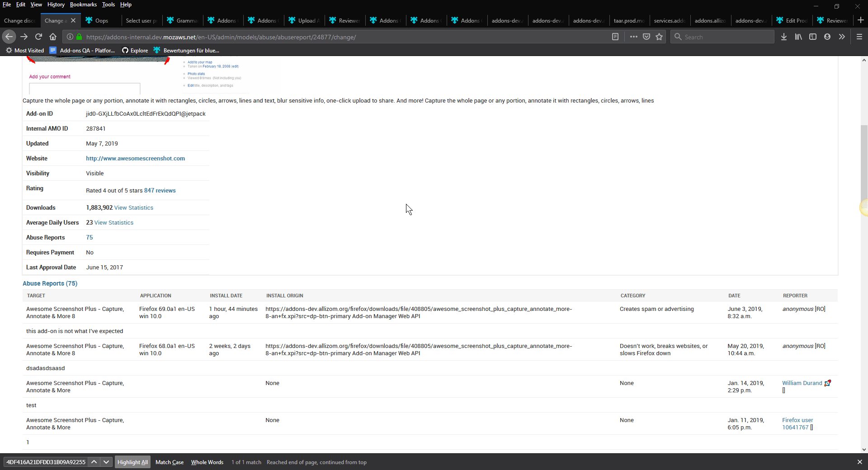This screenshot has width=868, height=470.
Task: Open the Library menu icon
Action: coord(798,37)
